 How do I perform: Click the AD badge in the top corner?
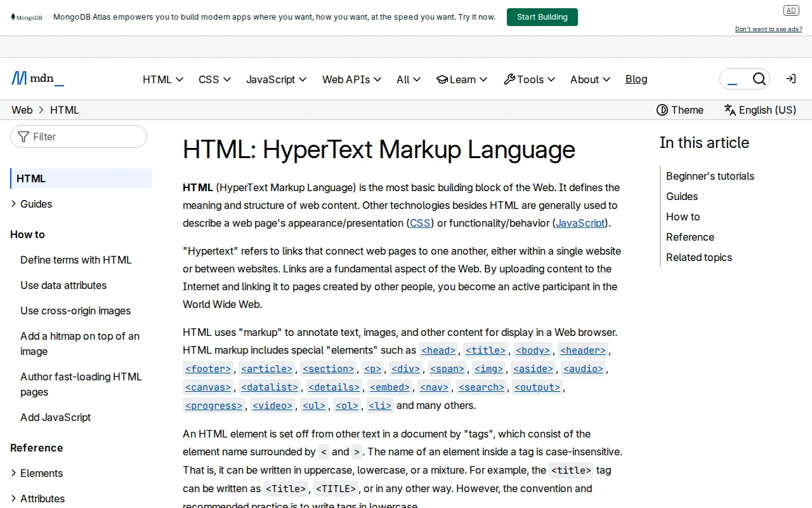[x=791, y=10]
